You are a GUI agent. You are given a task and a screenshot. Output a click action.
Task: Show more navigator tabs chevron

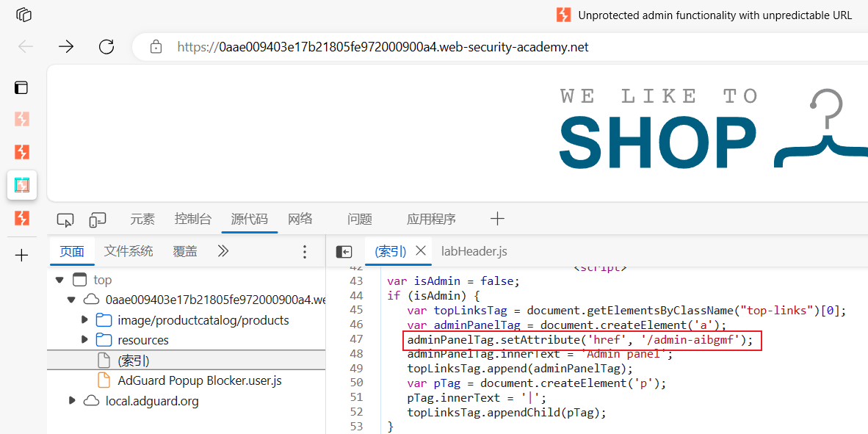pyautogui.click(x=223, y=251)
